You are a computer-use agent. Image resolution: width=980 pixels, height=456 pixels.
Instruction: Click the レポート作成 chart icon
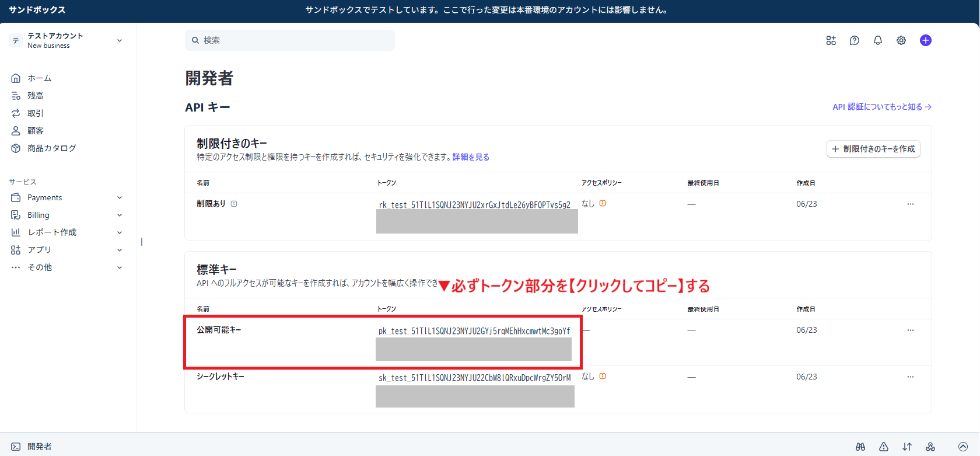click(16, 232)
